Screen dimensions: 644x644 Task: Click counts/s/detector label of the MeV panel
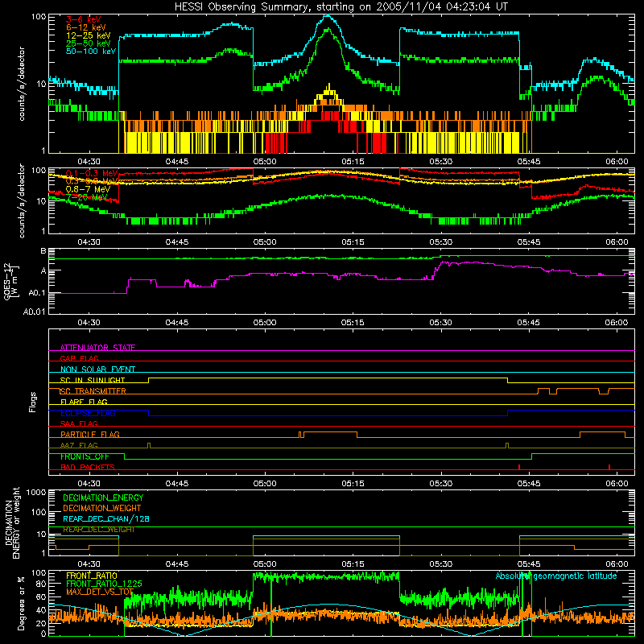(x=22, y=201)
